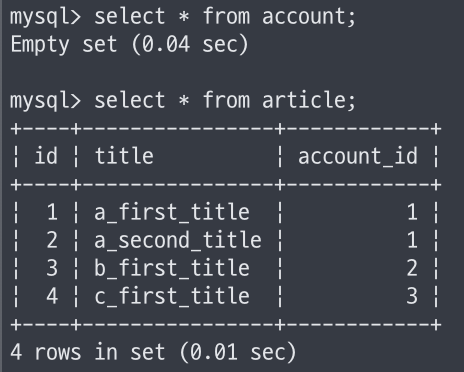The image size is (464, 372).
Task: Click account_id value 3 for c_first_title
Action: point(412,296)
